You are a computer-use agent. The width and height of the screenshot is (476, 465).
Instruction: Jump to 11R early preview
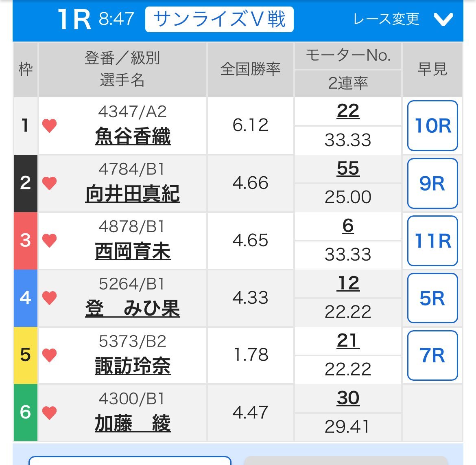[432, 240]
